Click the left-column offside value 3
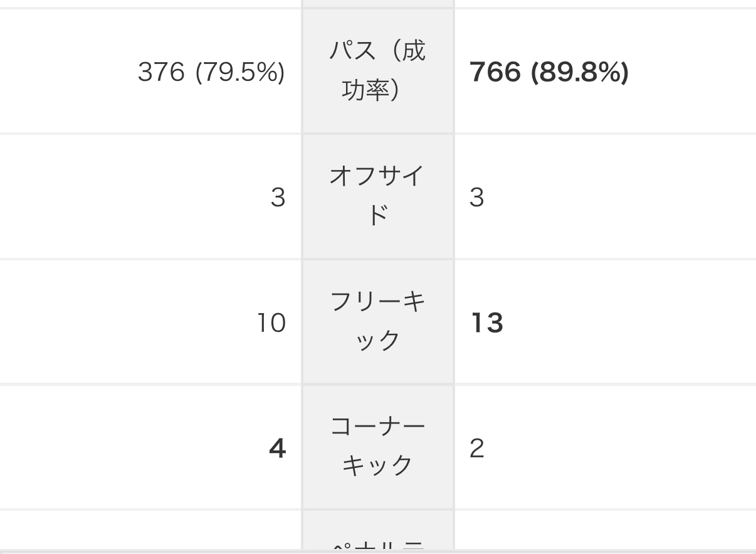The height and width of the screenshot is (554, 756). coord(278,198)
